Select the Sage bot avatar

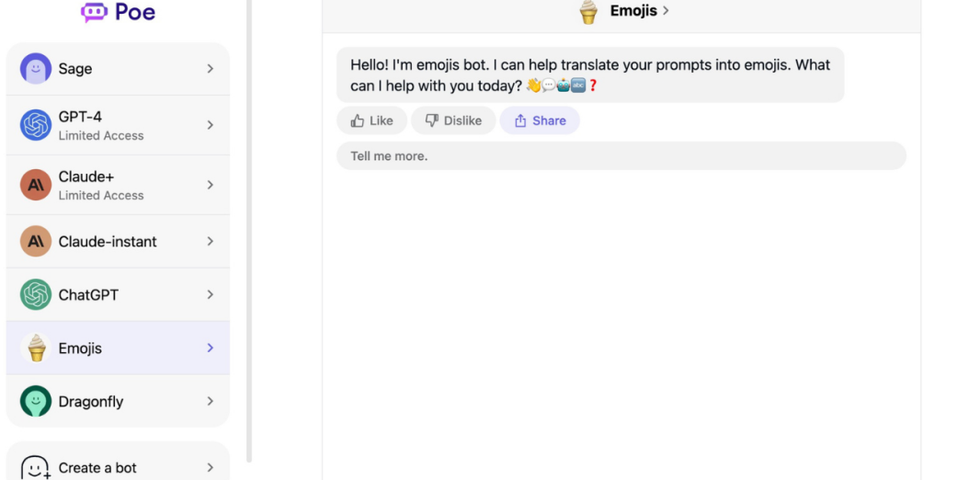[x=36, y=68]
